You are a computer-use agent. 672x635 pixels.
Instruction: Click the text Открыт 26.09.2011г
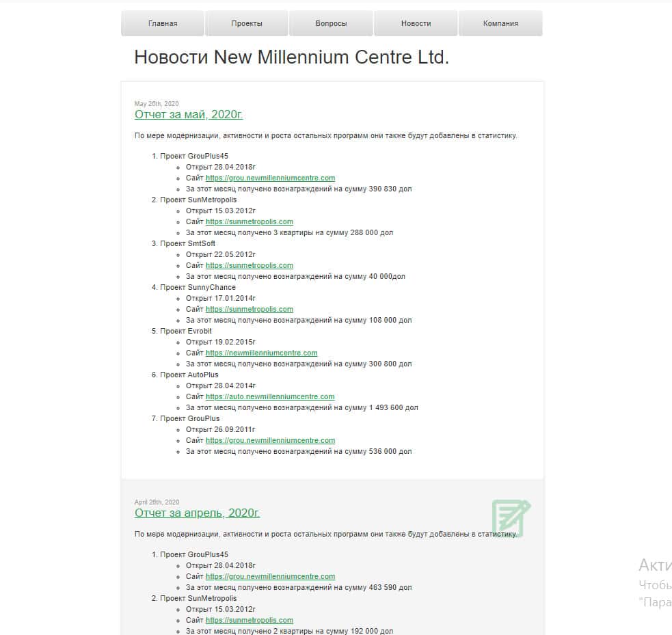point(221,429)
